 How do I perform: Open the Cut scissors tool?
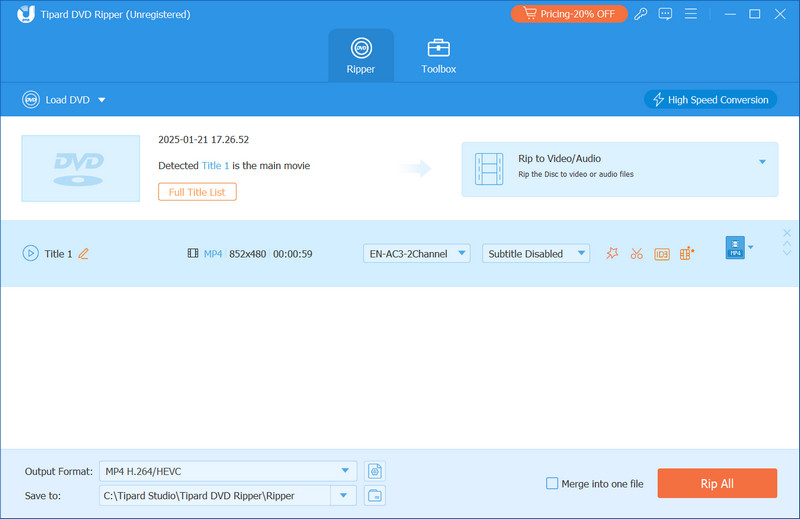tap(636, 253)
